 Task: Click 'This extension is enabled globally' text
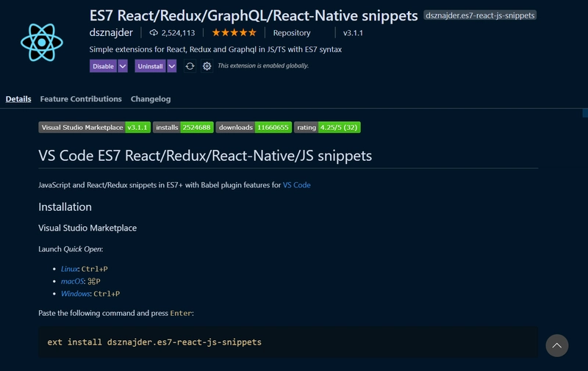click(x=263, y=65)
